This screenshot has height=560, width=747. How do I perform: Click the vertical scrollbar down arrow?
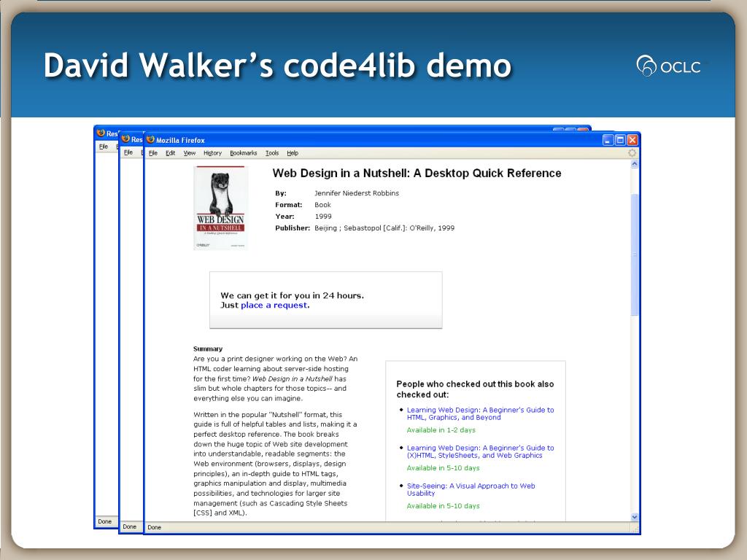tap(635, 517)
